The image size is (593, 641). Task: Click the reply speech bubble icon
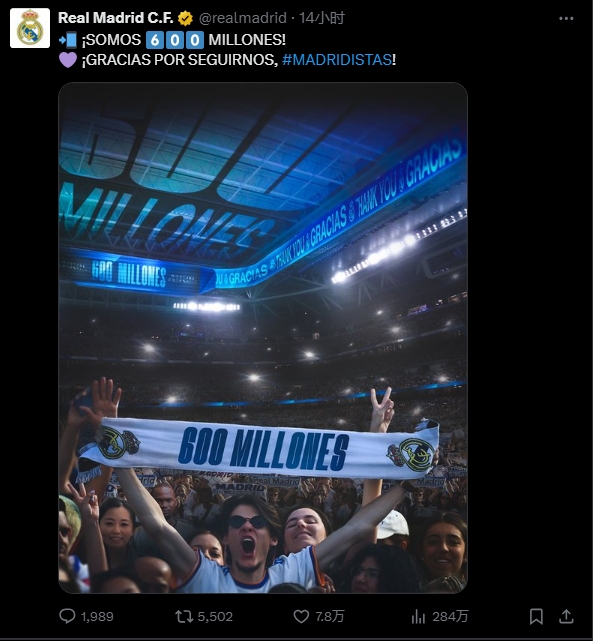pos(67,616)
